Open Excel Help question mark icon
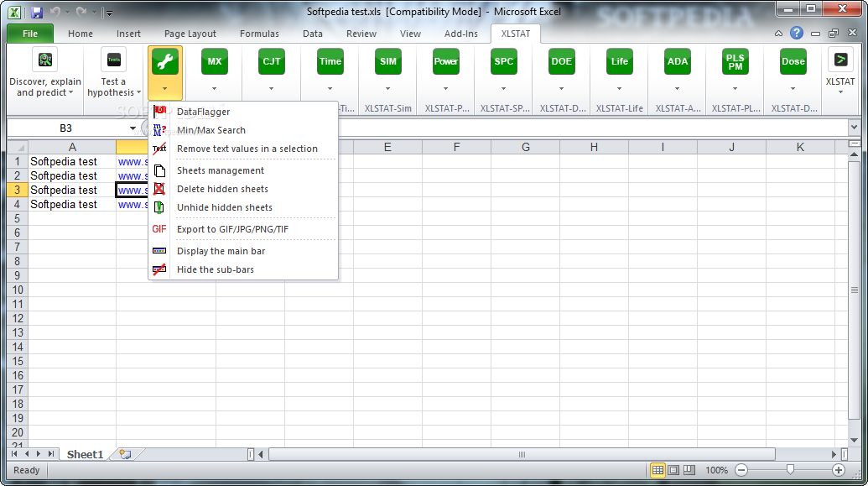 [797, 34]
